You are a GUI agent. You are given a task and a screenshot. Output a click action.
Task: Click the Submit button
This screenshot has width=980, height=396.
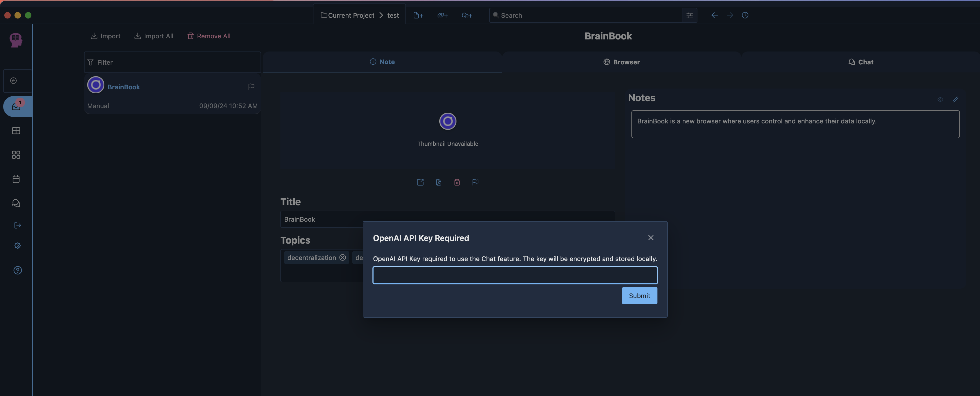pos(639,296)
